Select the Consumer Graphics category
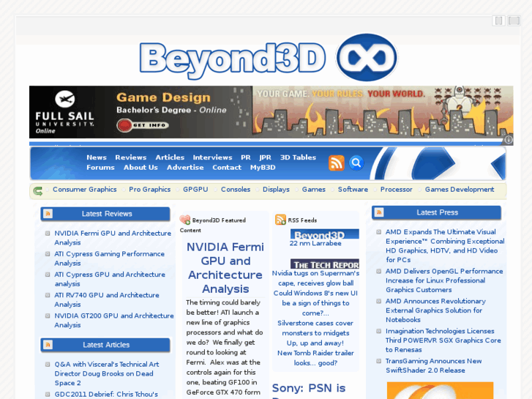Screen dimensions: 532x399 84,190
